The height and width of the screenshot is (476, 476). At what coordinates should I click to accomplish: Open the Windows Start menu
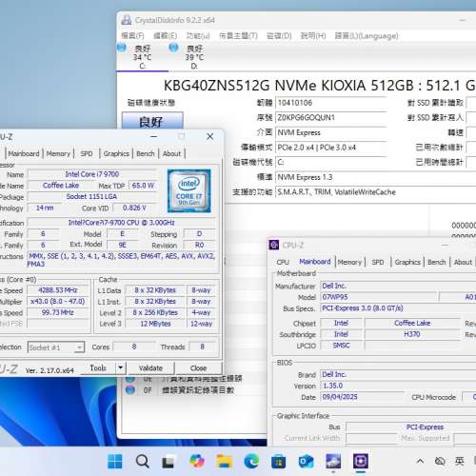tap(115, 461)
